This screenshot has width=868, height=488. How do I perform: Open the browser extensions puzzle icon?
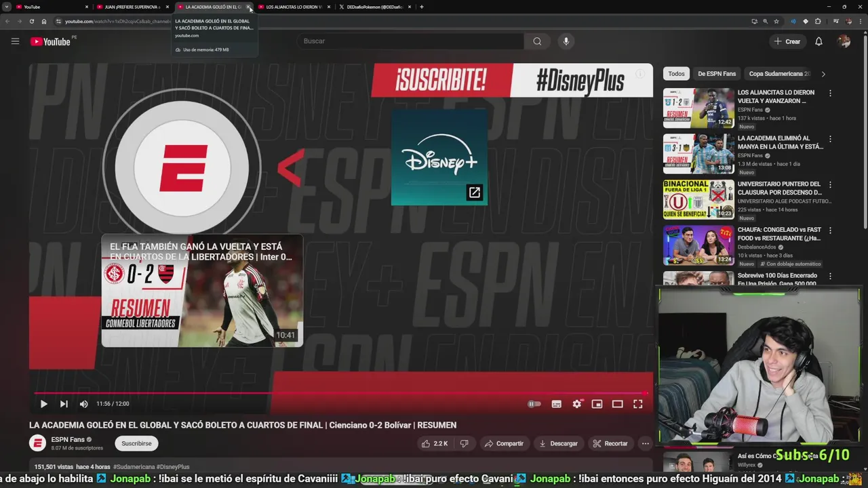coord(818,21)
